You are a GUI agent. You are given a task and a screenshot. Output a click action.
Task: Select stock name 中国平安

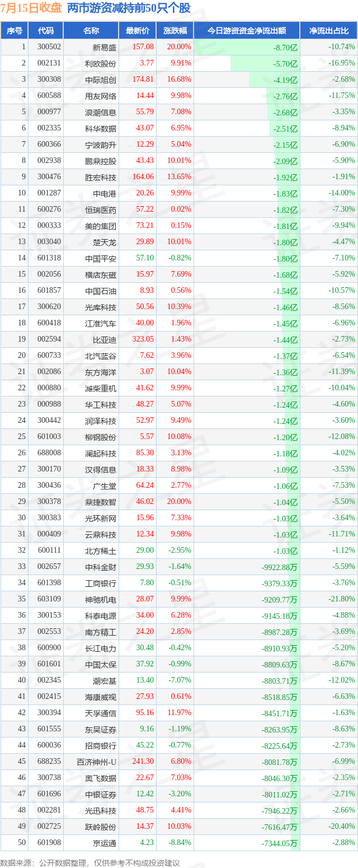[101, 258]
